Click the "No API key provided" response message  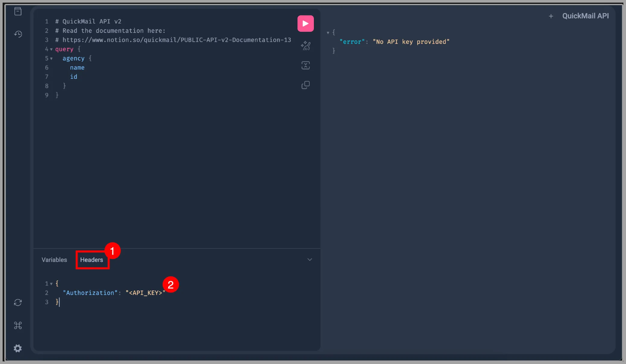tap(411, 42)
